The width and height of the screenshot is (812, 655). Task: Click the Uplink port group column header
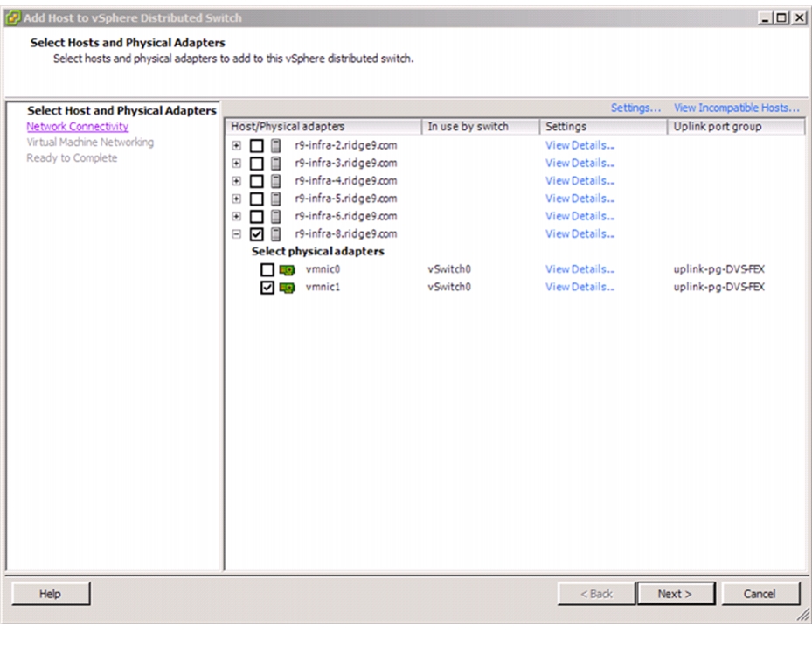click(736, 127)
